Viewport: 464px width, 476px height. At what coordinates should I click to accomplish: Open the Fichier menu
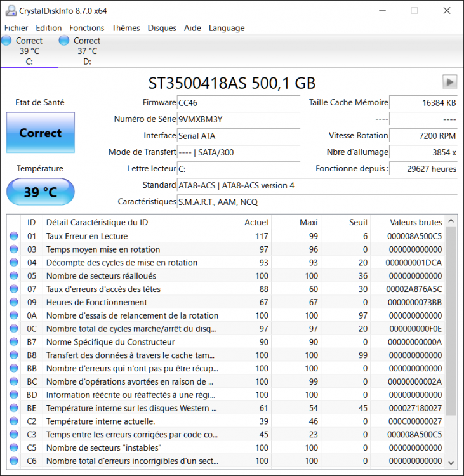pos(17,28)
